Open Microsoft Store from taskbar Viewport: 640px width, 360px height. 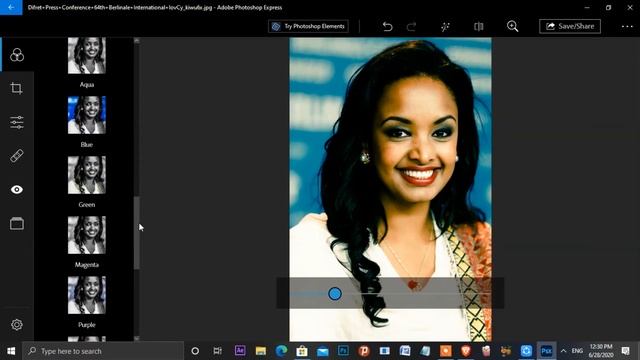[x=302, y=351]
